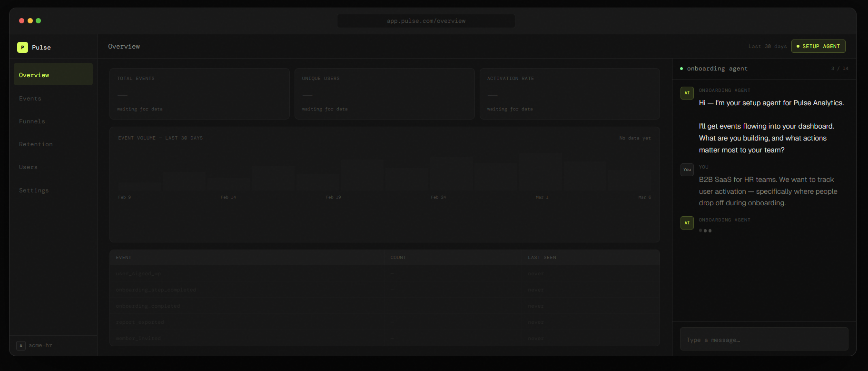Select the member_invited event row
Viewport: 868px width, 371px height.
[x=385, y=338]
